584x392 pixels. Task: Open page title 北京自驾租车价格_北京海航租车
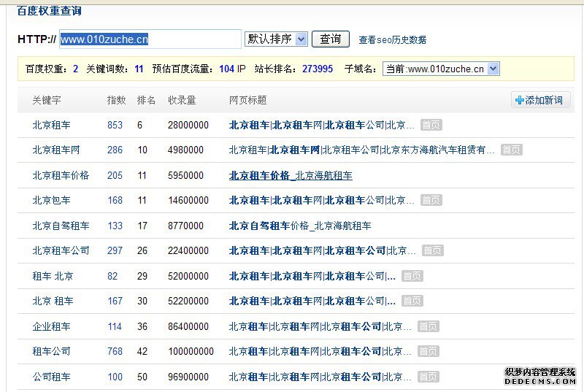click(x=300, y=226)
